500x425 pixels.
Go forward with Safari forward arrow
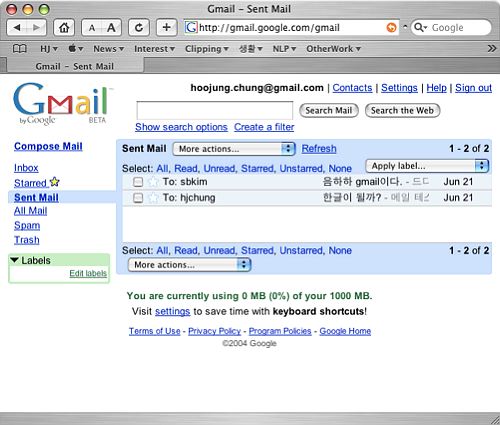pyautogui.click(x=36, y=28)
